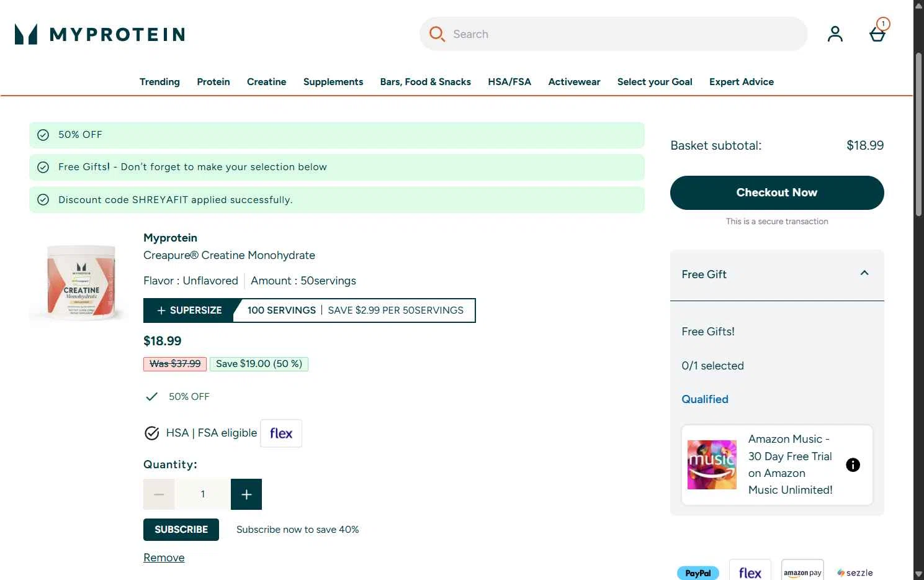924x580 pixels.
Task: Open the Supplements menu
Action: (333, 82)
